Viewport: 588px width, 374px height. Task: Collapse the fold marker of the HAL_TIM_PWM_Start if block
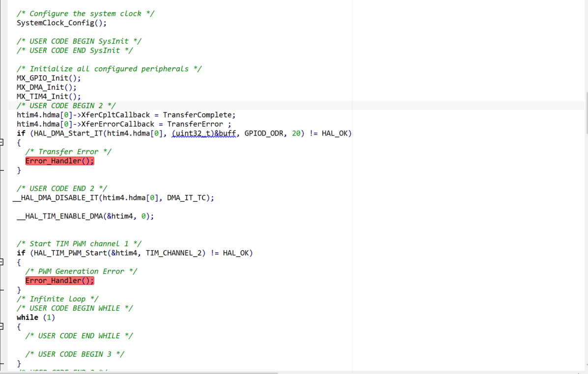coord(1,262)
